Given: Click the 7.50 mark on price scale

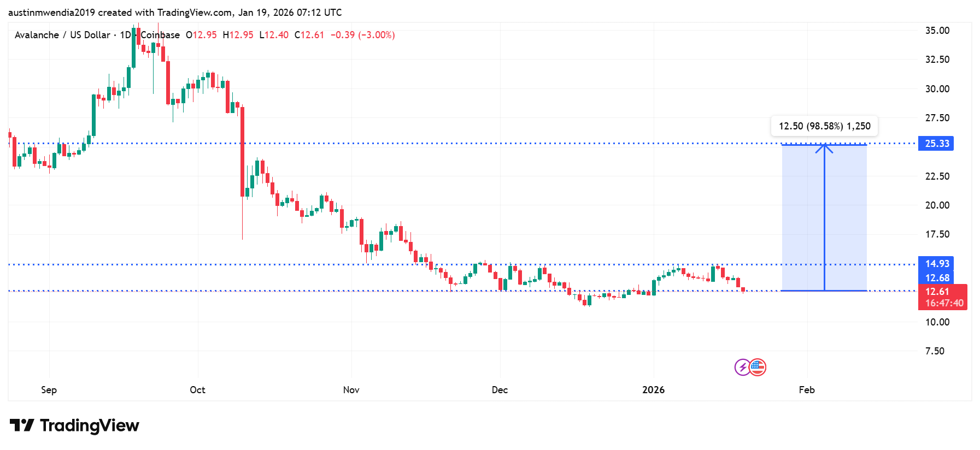Looking at the screenshot, I should click(934, 351).
